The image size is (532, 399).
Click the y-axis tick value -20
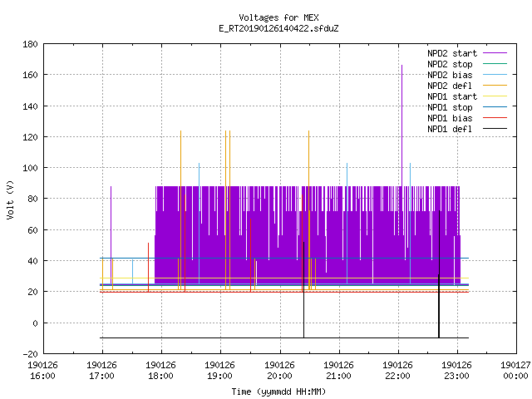(x=30, y=354)
